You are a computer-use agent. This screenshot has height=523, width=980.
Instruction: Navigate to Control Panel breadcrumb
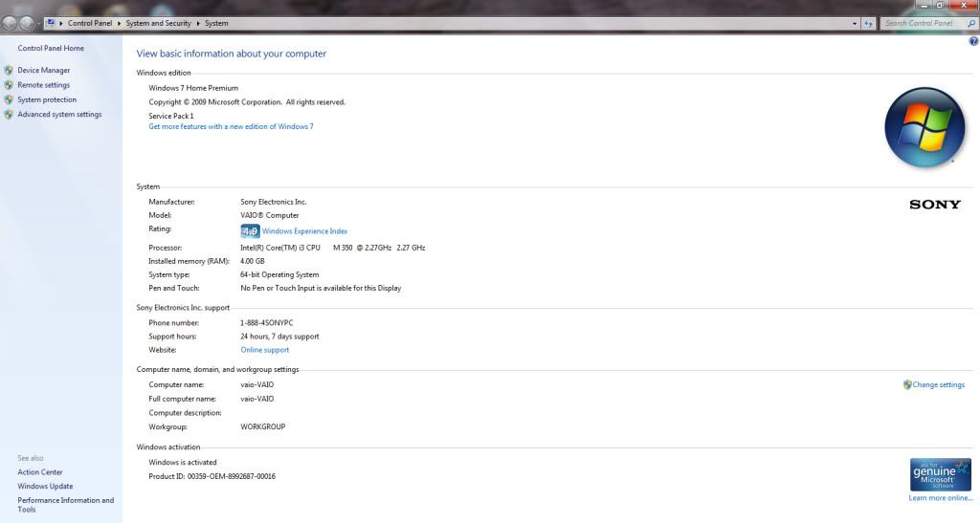pyautogui.click(x=90, y=23)
